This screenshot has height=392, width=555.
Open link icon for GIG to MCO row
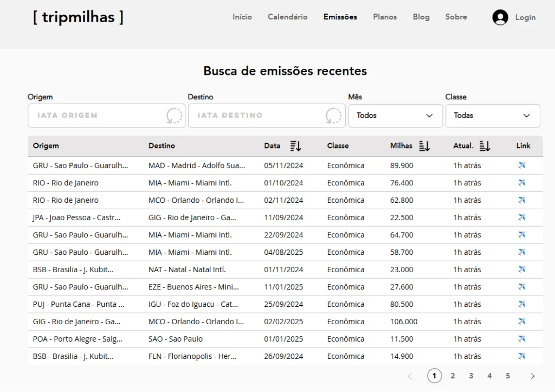pos(521,322)
